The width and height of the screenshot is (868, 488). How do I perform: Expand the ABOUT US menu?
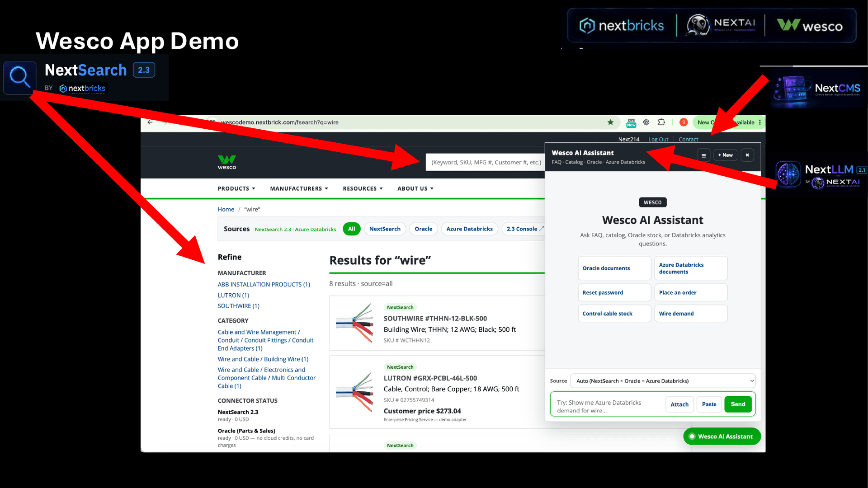pyautogui.click(x=415, y=188)
